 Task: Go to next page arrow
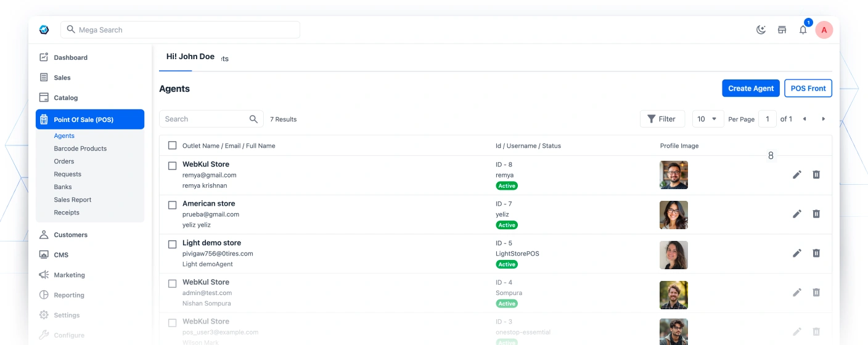point(823,119)
